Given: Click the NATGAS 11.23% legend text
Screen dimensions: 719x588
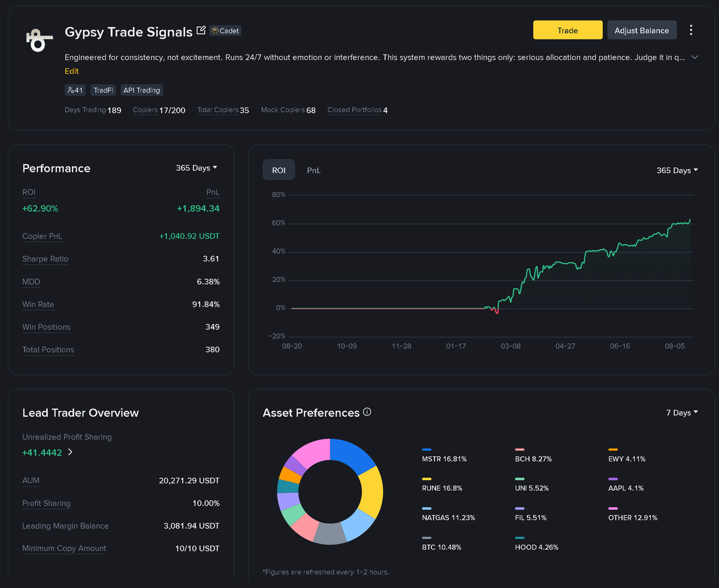Looking at the screenshot, I should pos(449,518).
